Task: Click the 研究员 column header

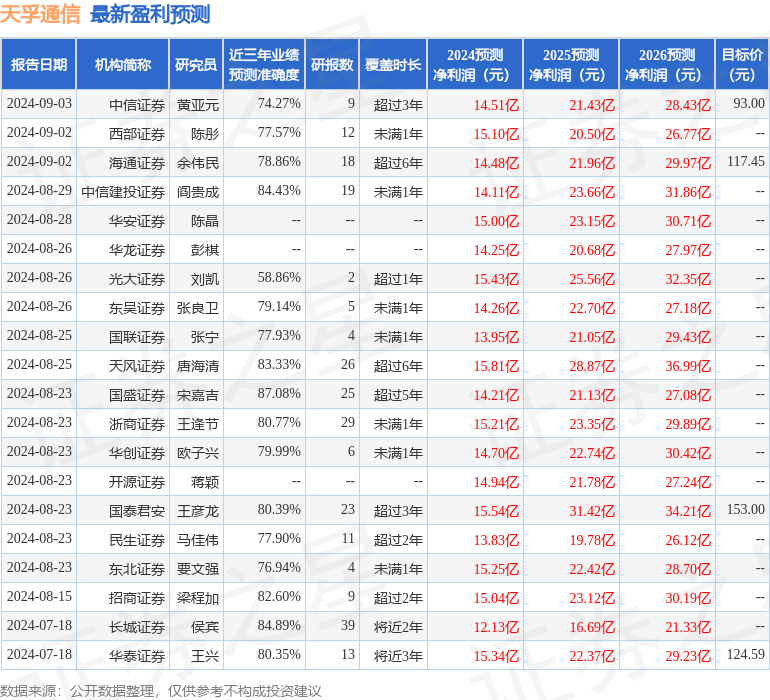Action: pos(196,64)
